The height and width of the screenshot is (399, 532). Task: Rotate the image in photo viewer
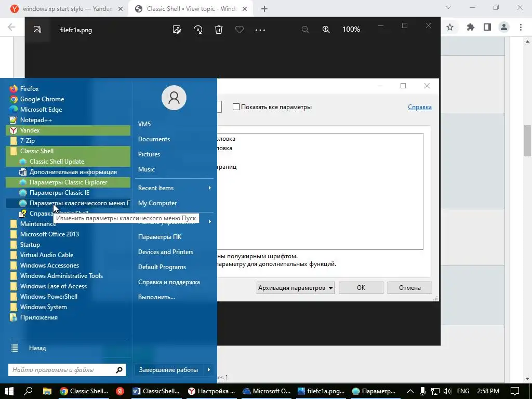198,30
